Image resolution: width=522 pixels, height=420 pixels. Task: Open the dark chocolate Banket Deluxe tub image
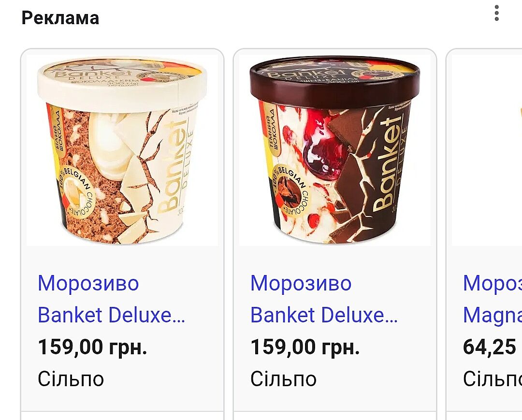(334, 150)
